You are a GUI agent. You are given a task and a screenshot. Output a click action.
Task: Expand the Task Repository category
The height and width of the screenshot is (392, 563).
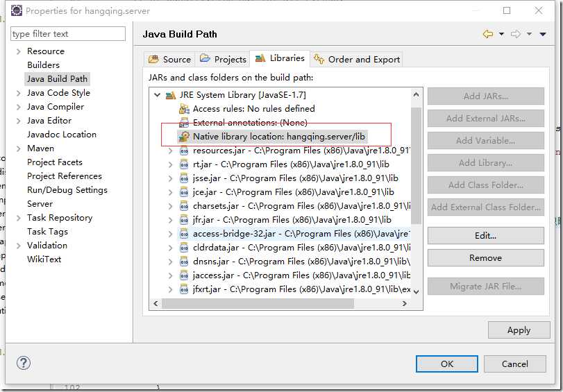click(18, 218)
